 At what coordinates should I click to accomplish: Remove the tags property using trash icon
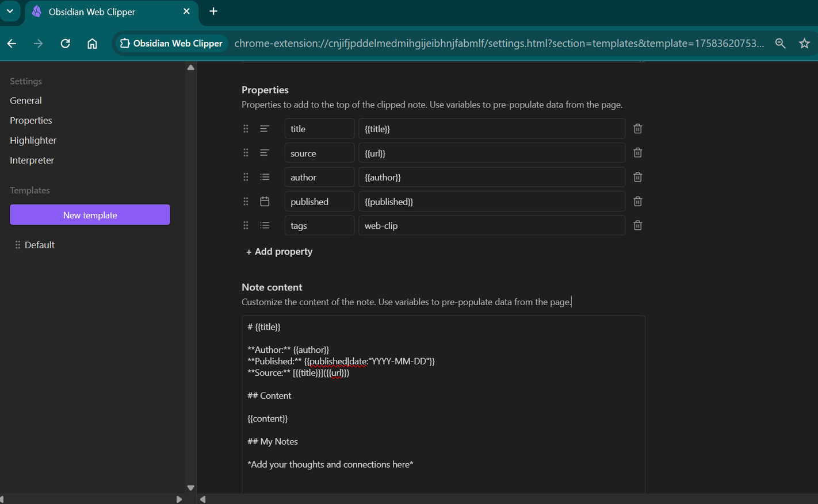637,225
